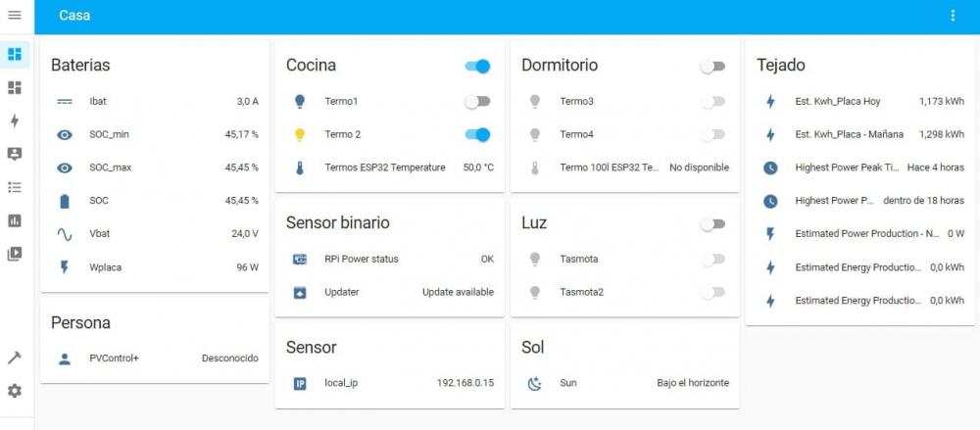Open the hamburger sidebar menu

(15, 15)
